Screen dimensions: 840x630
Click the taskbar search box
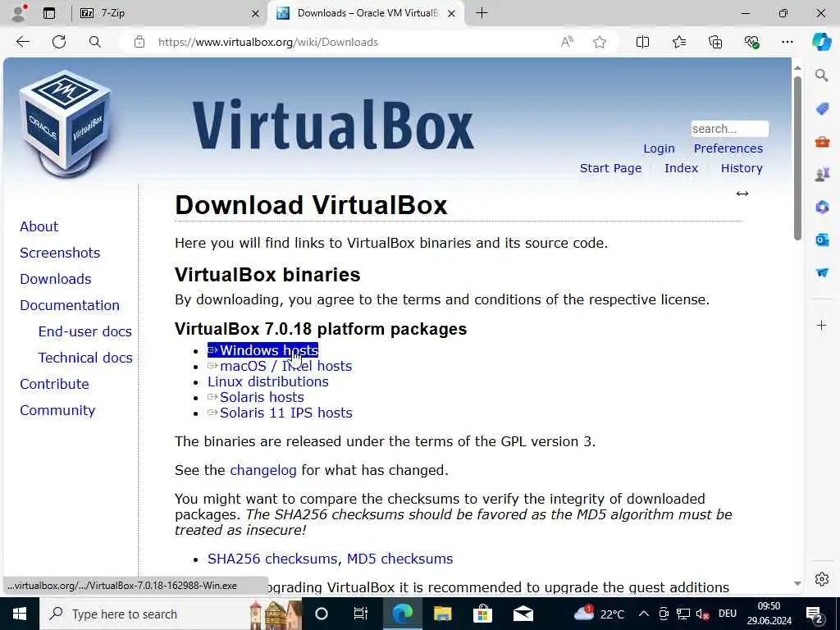[x=171, y=614]
